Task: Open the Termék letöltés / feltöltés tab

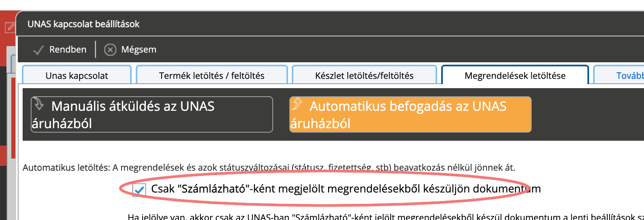Action: click(212, 75)
